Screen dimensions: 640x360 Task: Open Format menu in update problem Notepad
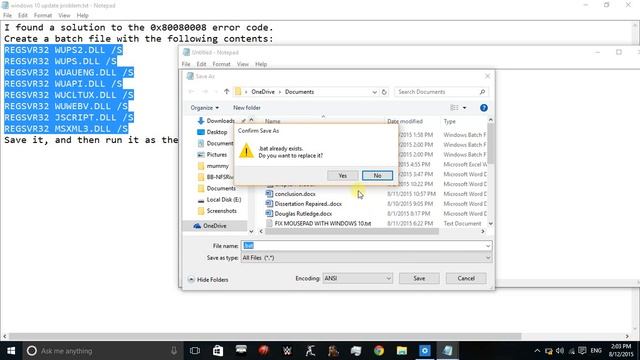pos(42,16)
